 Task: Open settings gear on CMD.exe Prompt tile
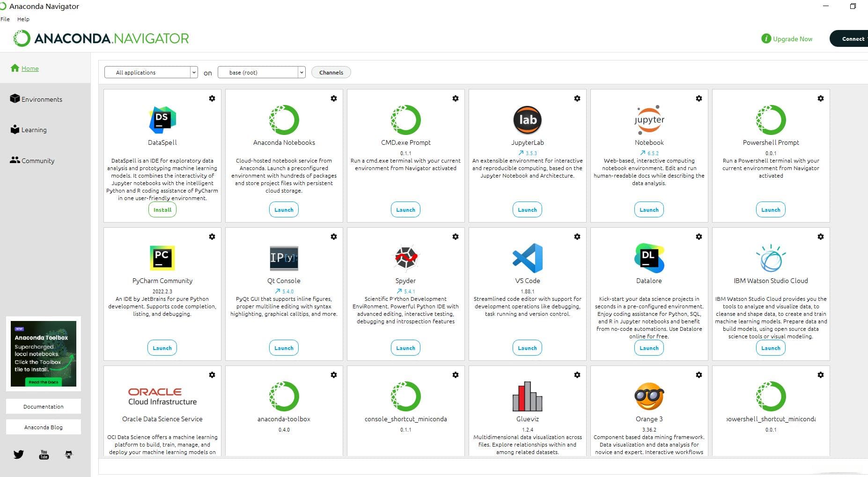point(456,98)
